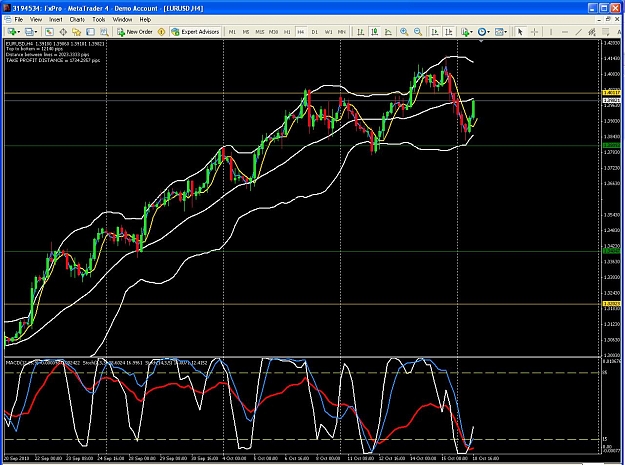Screen dimensions: 625x465
Task: Open the Strategy Tester icon
Action: [104, 32]
